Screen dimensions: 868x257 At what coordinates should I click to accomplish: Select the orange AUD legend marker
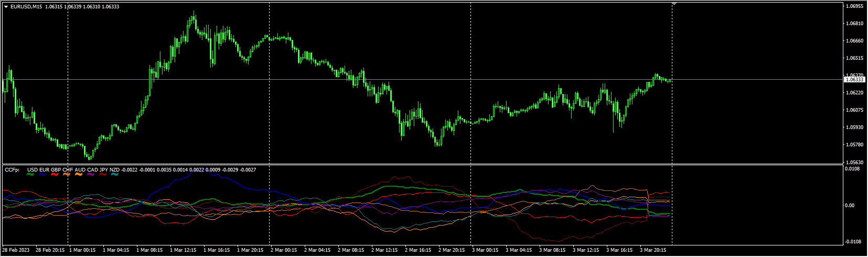79,174
